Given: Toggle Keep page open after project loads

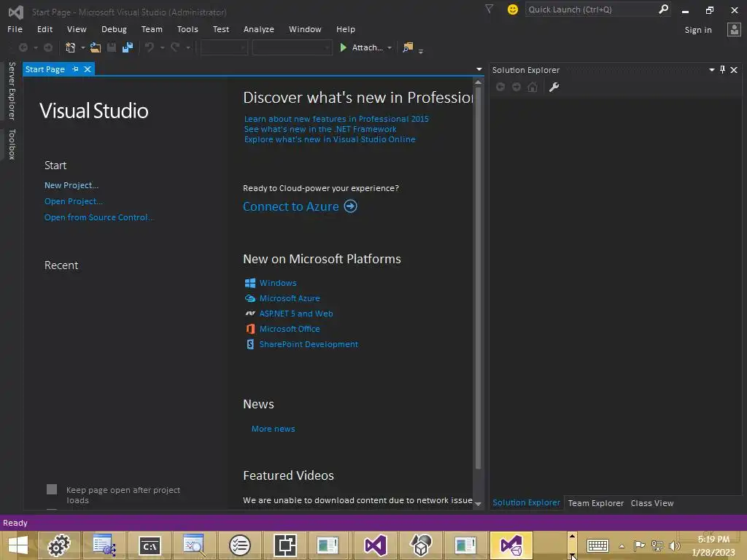Looking at the screenshot, I should (52, 489).
